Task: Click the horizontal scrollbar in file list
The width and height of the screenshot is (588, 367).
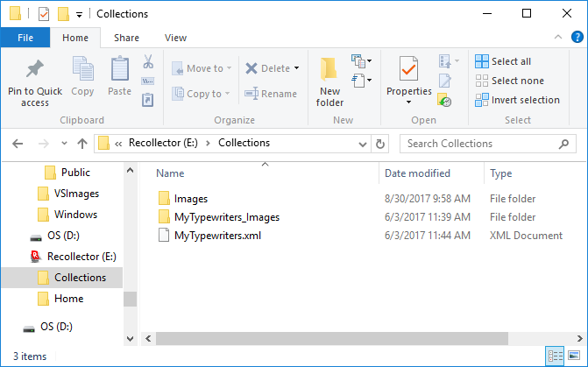Action: pos(351,338)
